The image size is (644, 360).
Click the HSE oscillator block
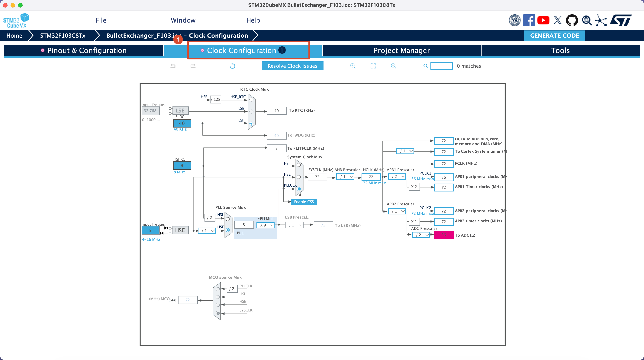pyautogui.click(x=180, y=230)
